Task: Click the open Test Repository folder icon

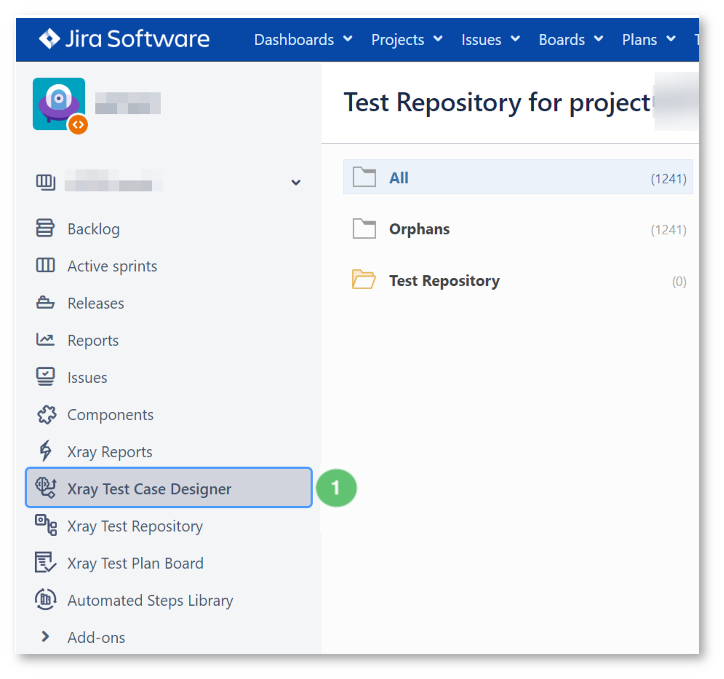Action: (363, 280)
